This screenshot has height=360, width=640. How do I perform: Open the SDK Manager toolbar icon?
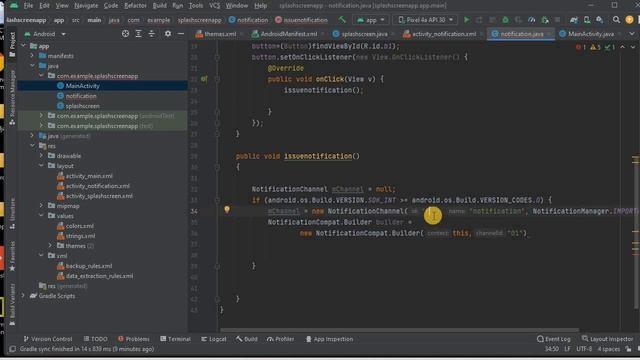click(599, 20)
